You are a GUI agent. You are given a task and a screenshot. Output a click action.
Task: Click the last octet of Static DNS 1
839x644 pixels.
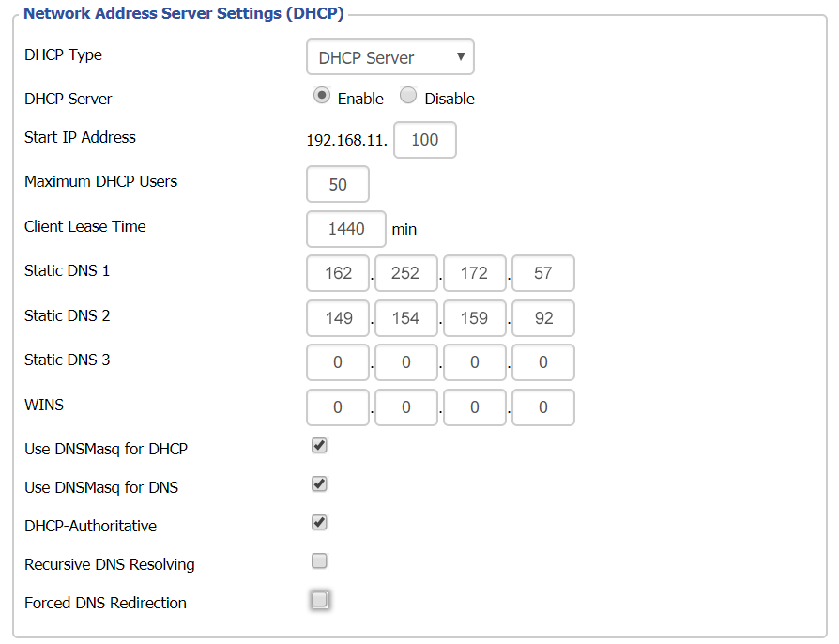[x=542, y=273]
